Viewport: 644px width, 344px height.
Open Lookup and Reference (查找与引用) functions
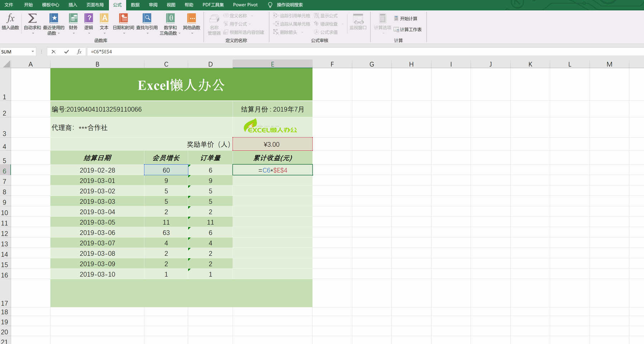(147, 19)
